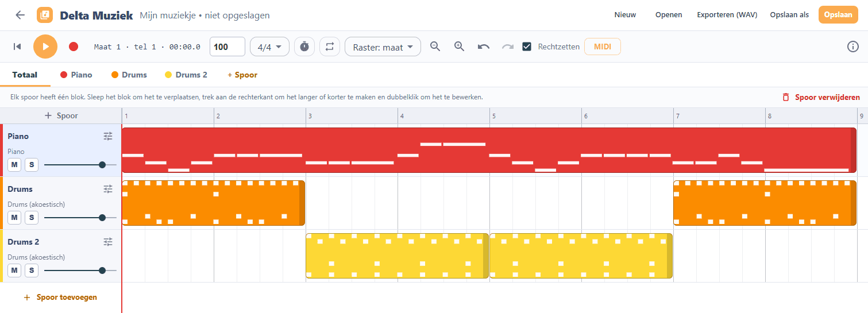Switch to the Totaal tab
The height and width of the screenshot is (313, 868).
(x=25, y=75)
